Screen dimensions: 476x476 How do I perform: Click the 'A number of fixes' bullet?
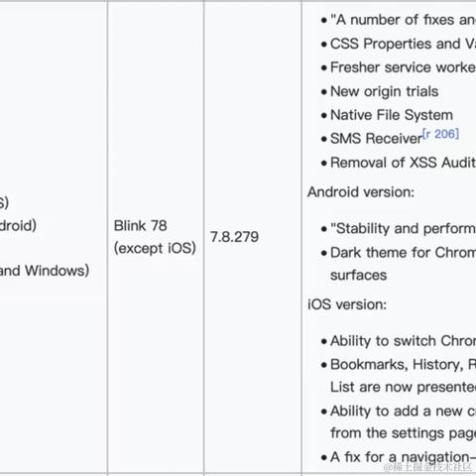(x=404, y=20)
